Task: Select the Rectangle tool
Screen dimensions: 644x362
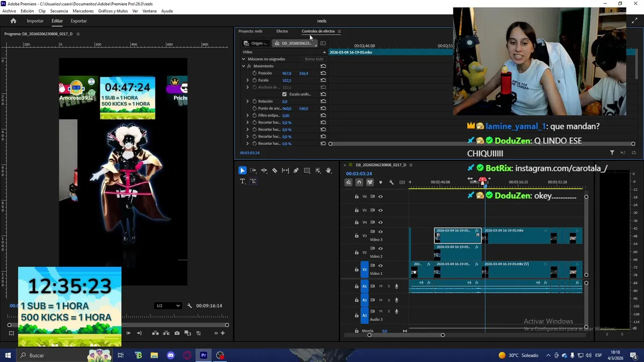Action: point(307,170)
